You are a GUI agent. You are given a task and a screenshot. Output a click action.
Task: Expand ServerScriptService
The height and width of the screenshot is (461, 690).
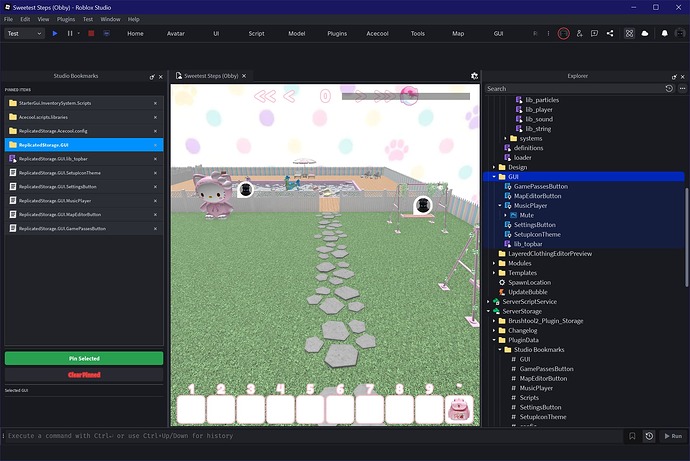point(488,302)
